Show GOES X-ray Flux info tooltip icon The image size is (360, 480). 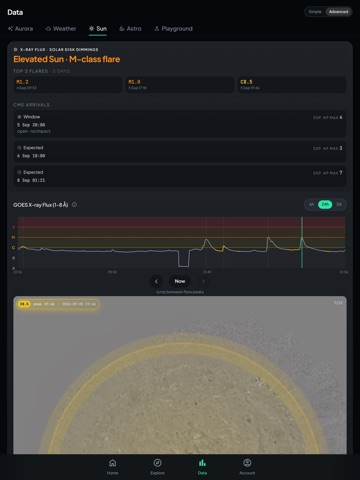click(74, 205)
